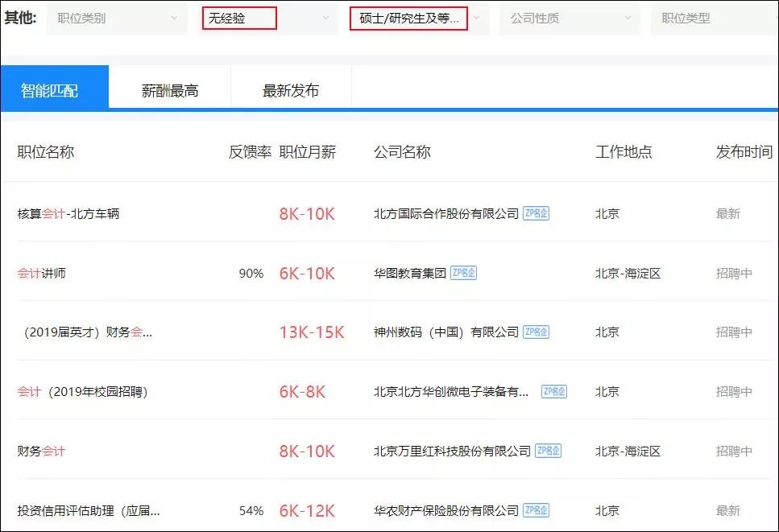Image resolution: width=779 pixels, height=532 pixels.
Task: Click the 6K-8K salary value
Action: pos(302,392)
